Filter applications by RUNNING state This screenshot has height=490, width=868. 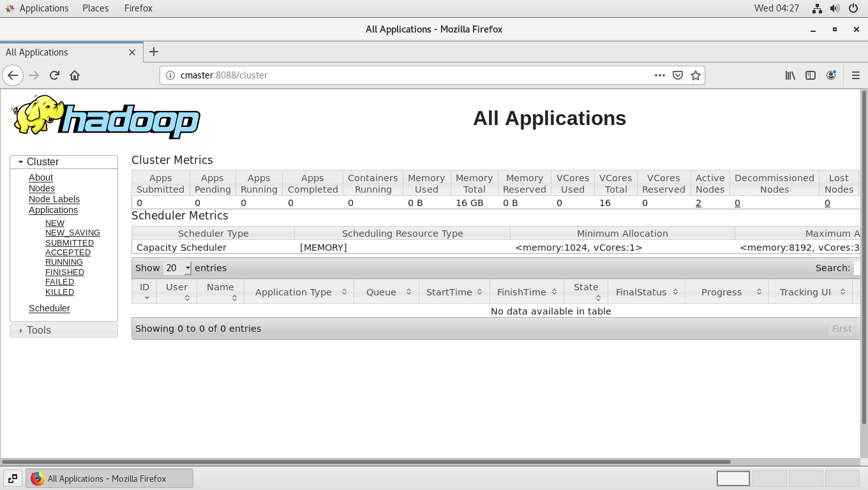coord(64,262)
